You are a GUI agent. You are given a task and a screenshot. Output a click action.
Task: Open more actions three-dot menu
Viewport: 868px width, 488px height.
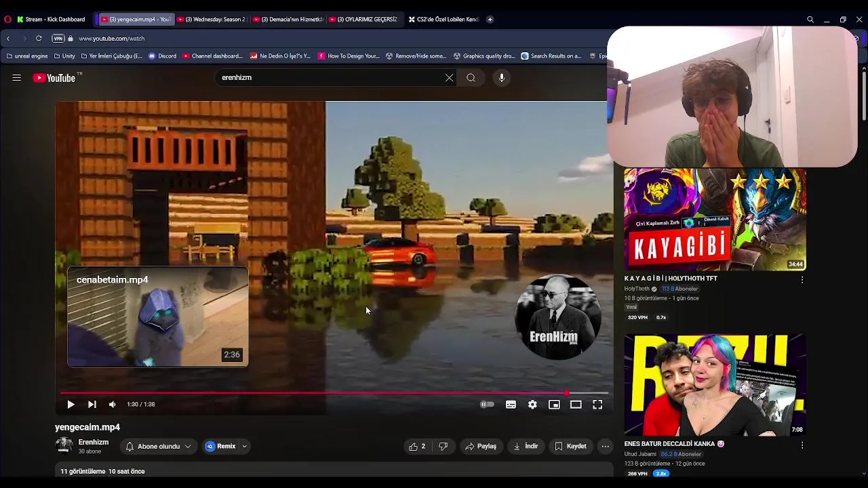pos(606,447)
